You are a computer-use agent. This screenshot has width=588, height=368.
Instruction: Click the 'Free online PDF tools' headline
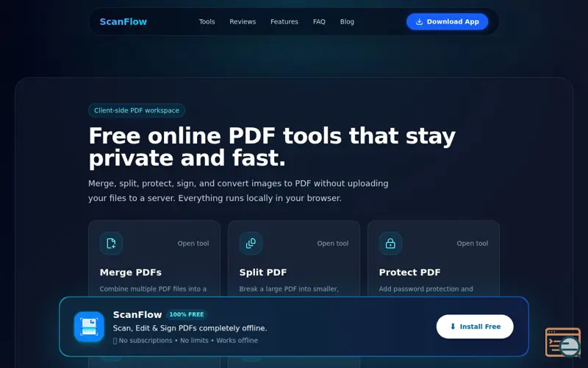[x=272, y=146]
